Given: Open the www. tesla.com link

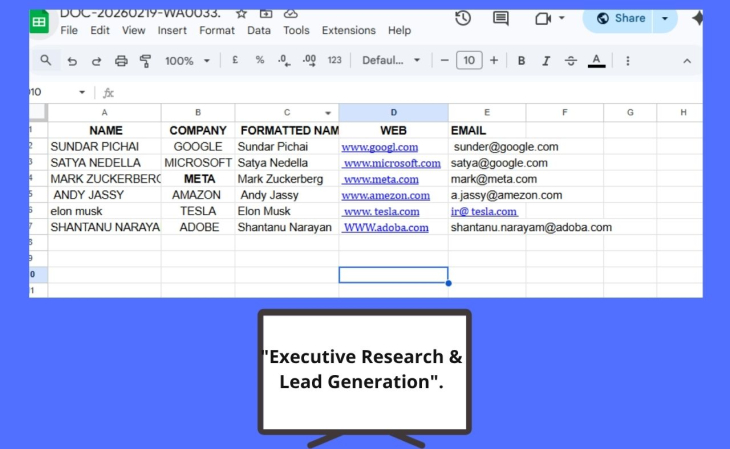Looking at the screenshot, I should point(381,212).
